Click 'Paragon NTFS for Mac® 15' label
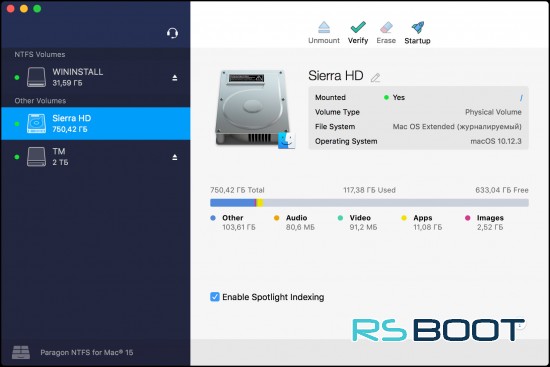This screenshot has height=367, width=550. (x=87, y=352)
